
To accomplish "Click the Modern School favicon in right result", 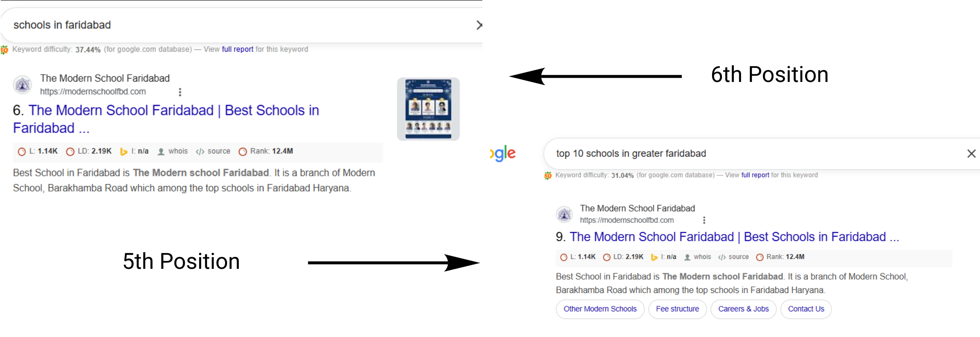I will tap(564, 214).
